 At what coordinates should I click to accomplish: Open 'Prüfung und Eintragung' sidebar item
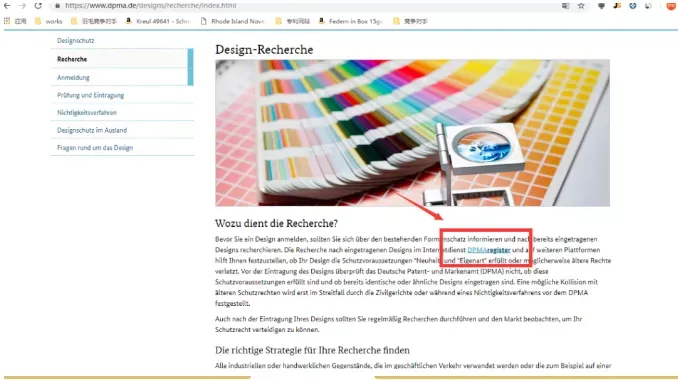point(90,96)
